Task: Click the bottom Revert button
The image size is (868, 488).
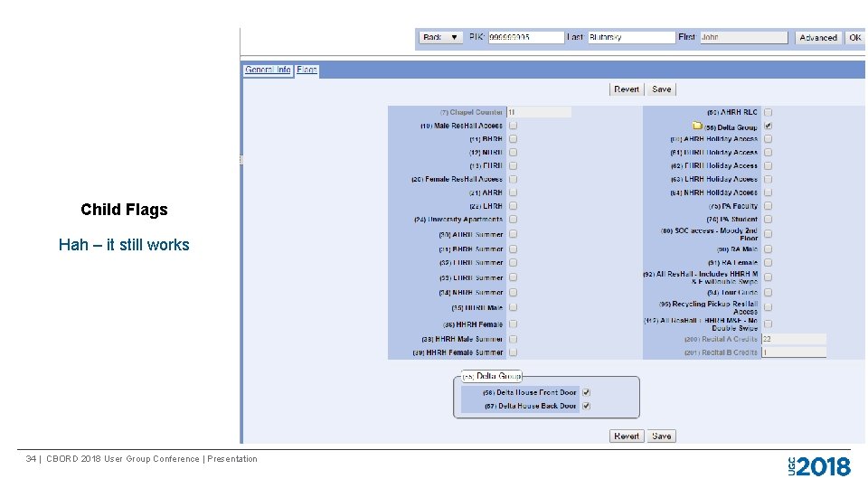Action: (x=626, y=436)
